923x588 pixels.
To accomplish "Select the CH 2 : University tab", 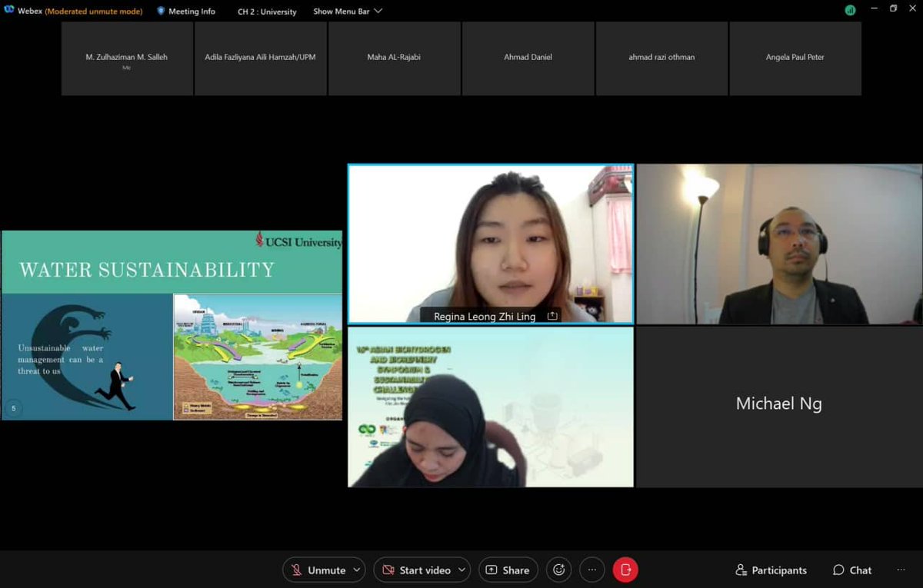I will coord(267,12).
